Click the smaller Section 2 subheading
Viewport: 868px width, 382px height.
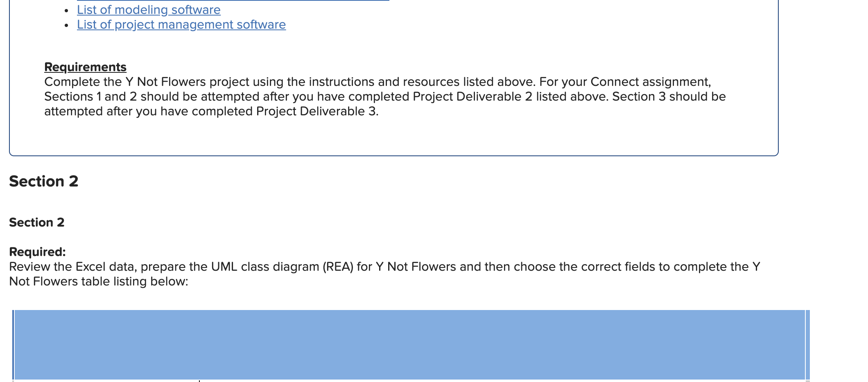click(x=36, y=222)
